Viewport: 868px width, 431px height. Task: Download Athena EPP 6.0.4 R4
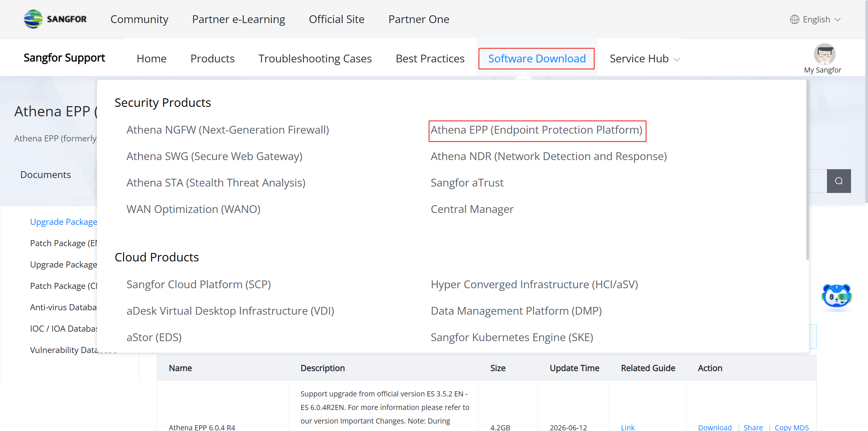(x=715, y=427)
